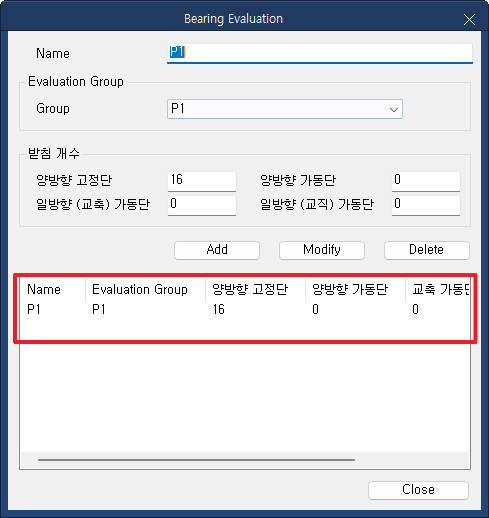Click the 교축 가동단 column header
This screenshot has width=489, height=518.
[x=438, y=290]
